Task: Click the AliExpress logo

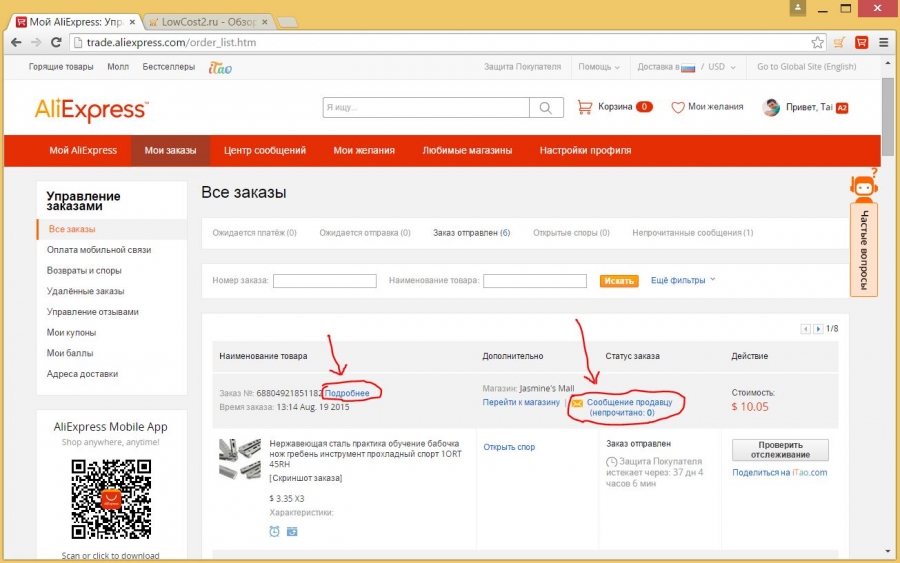Action: coord(92,109)
